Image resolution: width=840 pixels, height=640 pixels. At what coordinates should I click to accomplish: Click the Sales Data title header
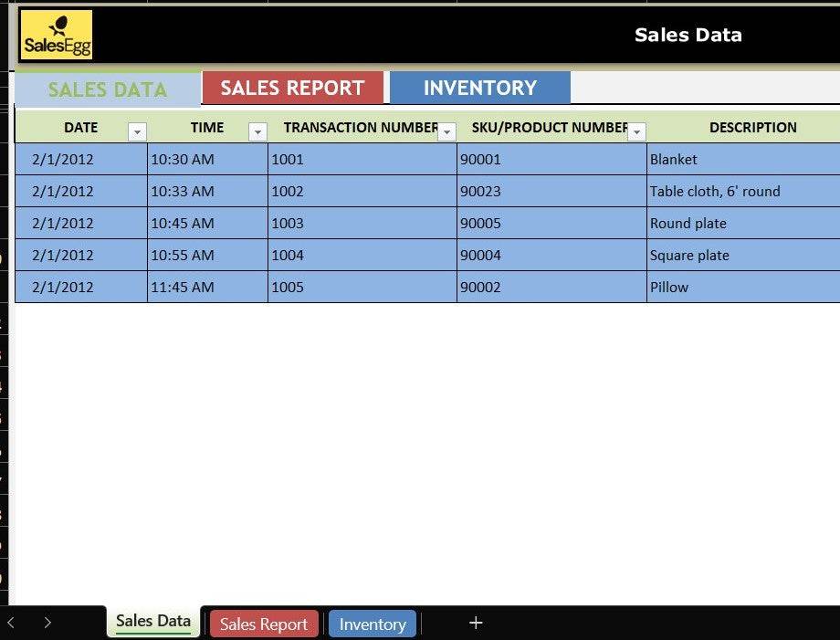[x=688, y=35]
